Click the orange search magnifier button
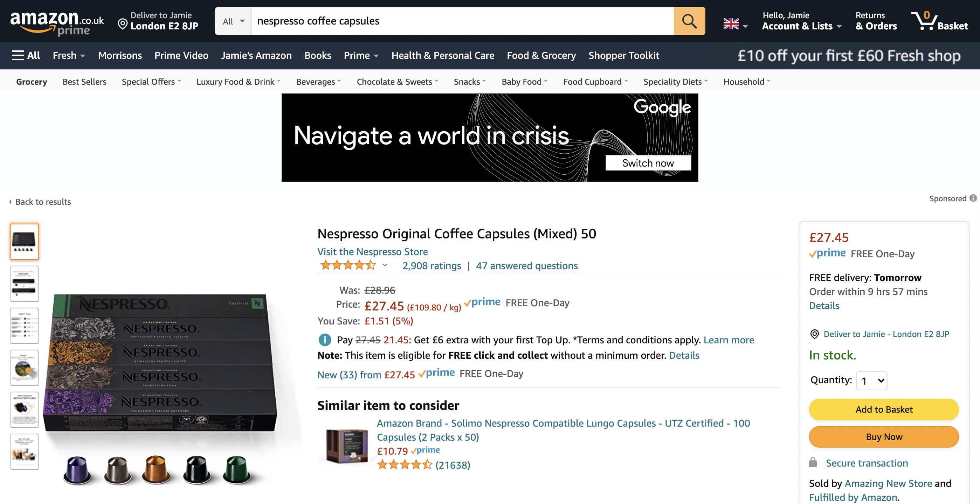 689,21
